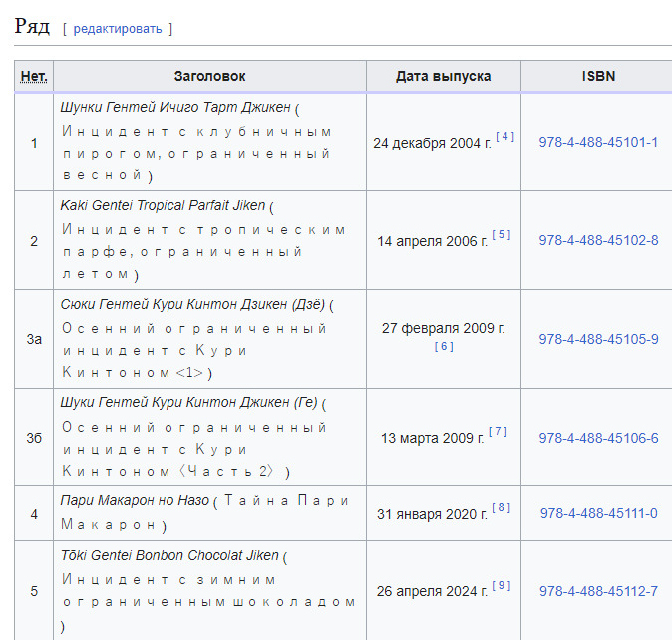Follow footnote reference [7]

click(x=499, y=432)
